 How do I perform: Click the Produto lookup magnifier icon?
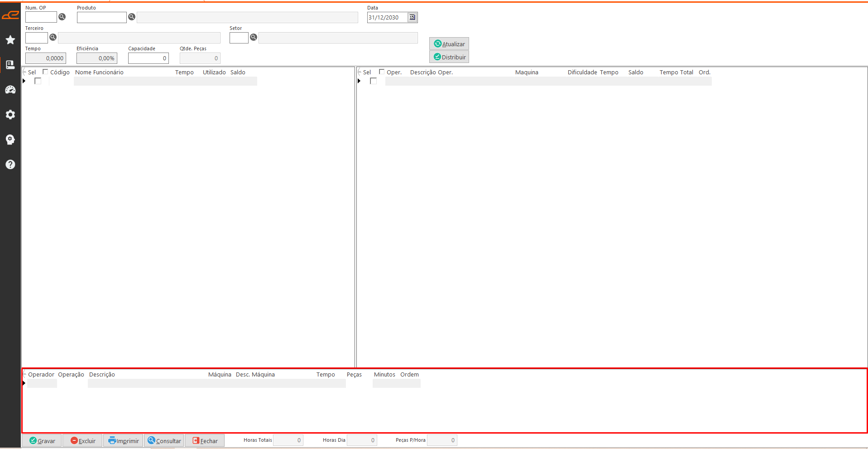click(x=132, y=17)
